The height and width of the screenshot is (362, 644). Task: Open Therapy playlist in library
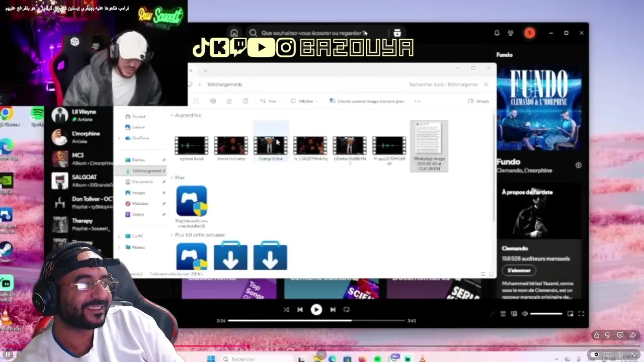pyautogui.click(x=82, y=224)
